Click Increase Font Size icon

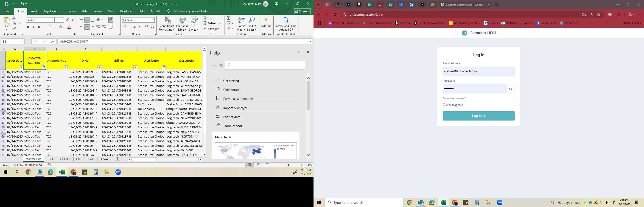[x=67, y=20]
